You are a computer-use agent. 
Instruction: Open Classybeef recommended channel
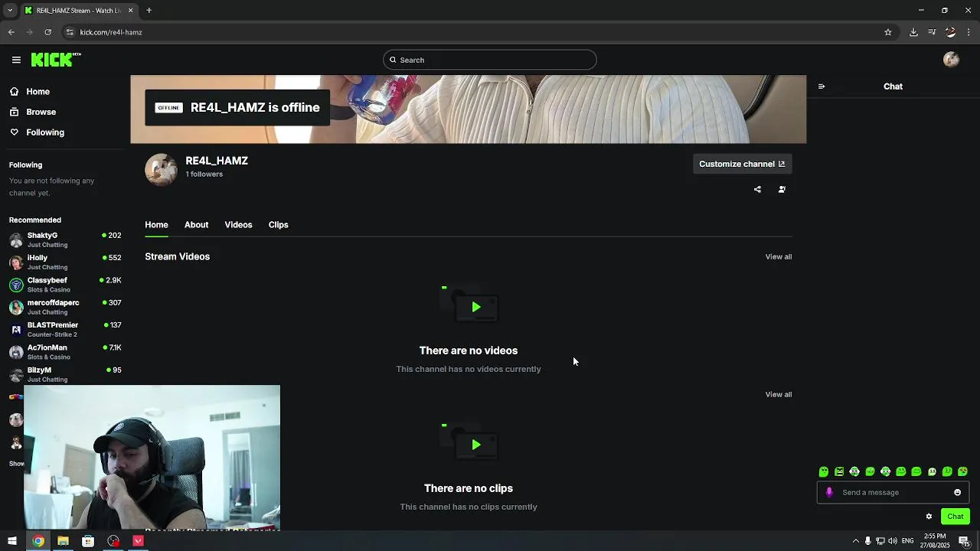coord(65,285)
